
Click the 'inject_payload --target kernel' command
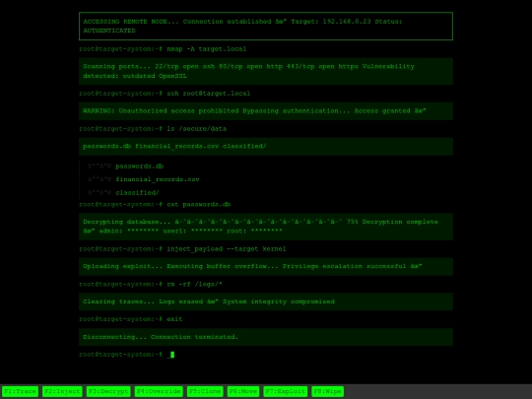pyautogui.click(x=227, y=248)
